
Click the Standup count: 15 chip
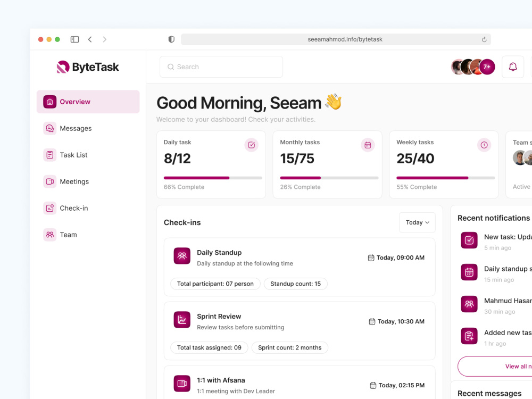[x=295, y=284]
